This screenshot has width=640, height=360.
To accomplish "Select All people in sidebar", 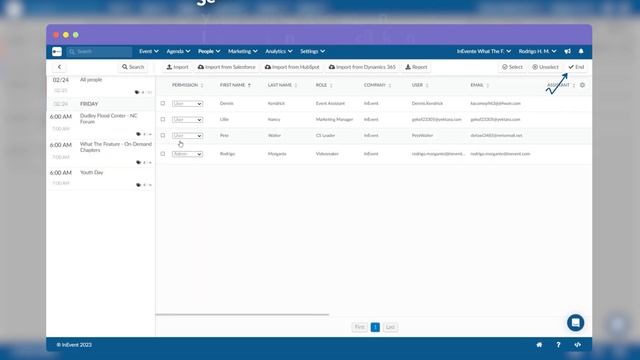I will pos(100,86).
